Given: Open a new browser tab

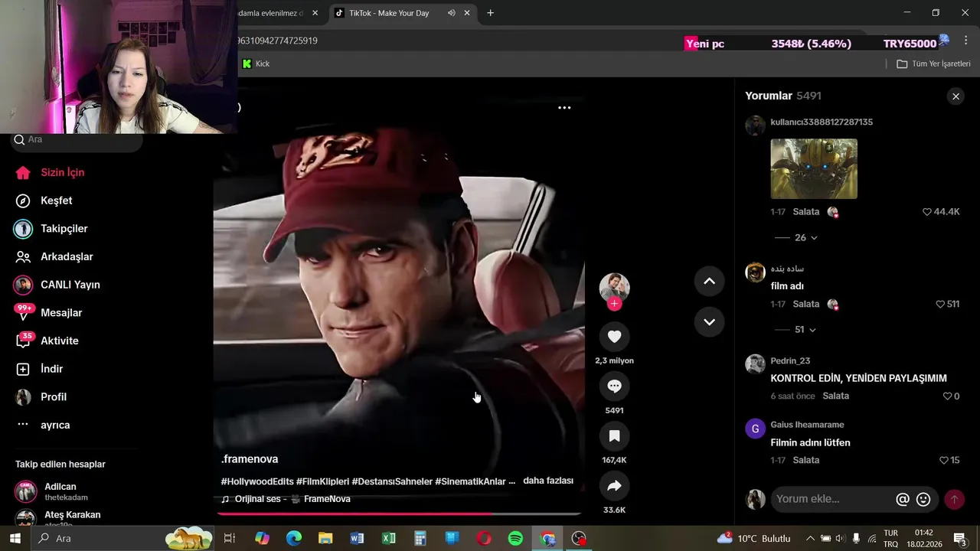Looking at the screenshot, I should tap(490, 13).
